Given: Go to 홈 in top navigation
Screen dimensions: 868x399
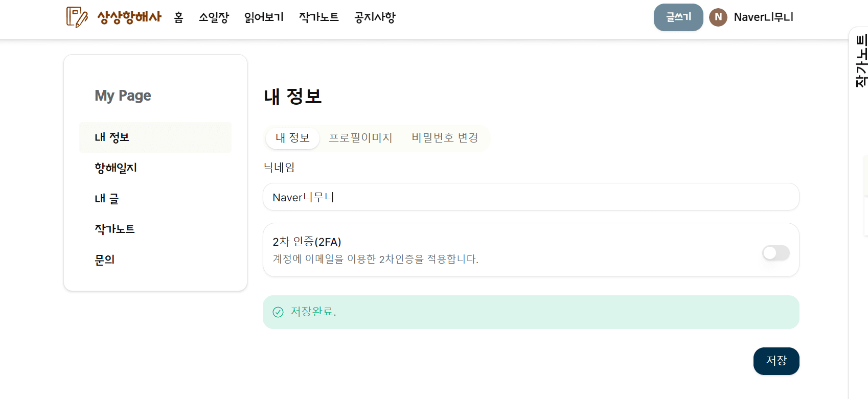Looking at the screenshot, I should coord(178,17).
